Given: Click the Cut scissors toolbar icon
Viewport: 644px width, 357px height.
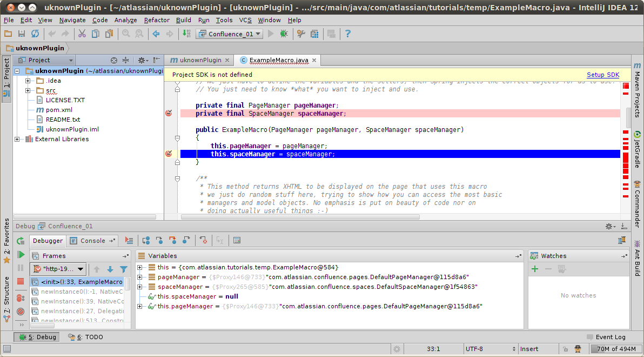Looking at the screenshot, I should [x=82, y=34].
